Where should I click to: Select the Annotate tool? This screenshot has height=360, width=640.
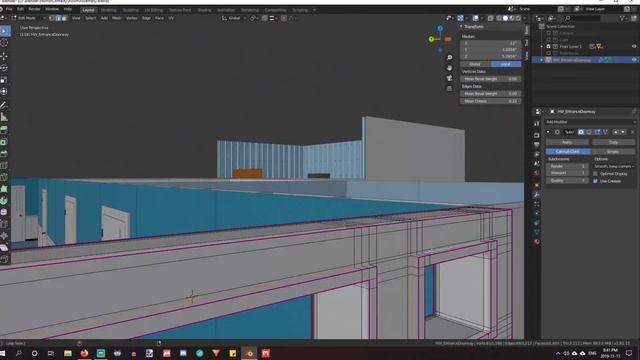coord(4,105)
